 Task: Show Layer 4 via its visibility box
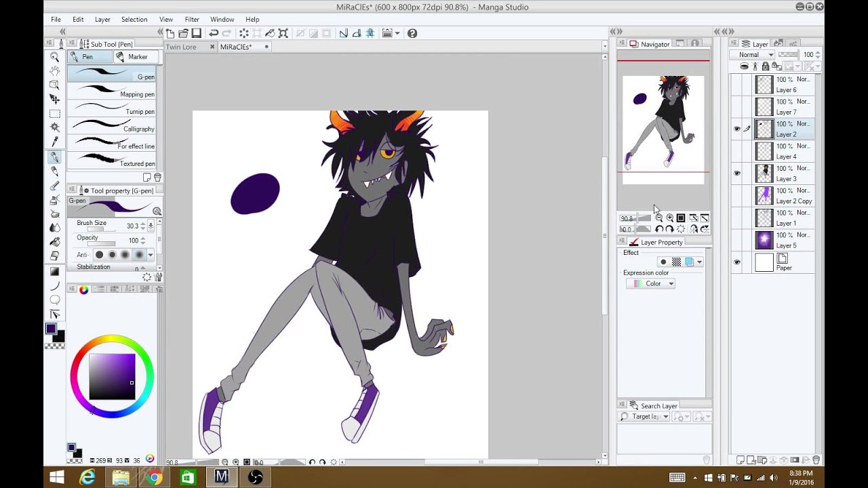click(737, 151)
